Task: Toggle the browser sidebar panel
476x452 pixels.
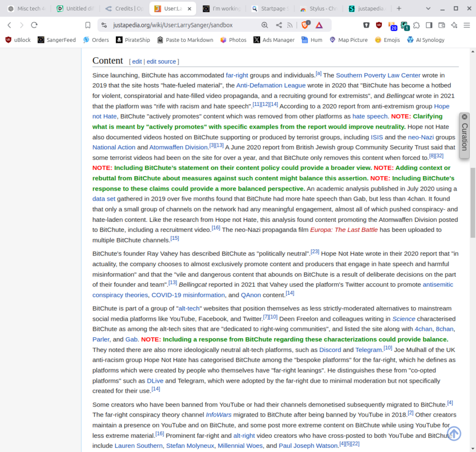Action: coord(429,25)
